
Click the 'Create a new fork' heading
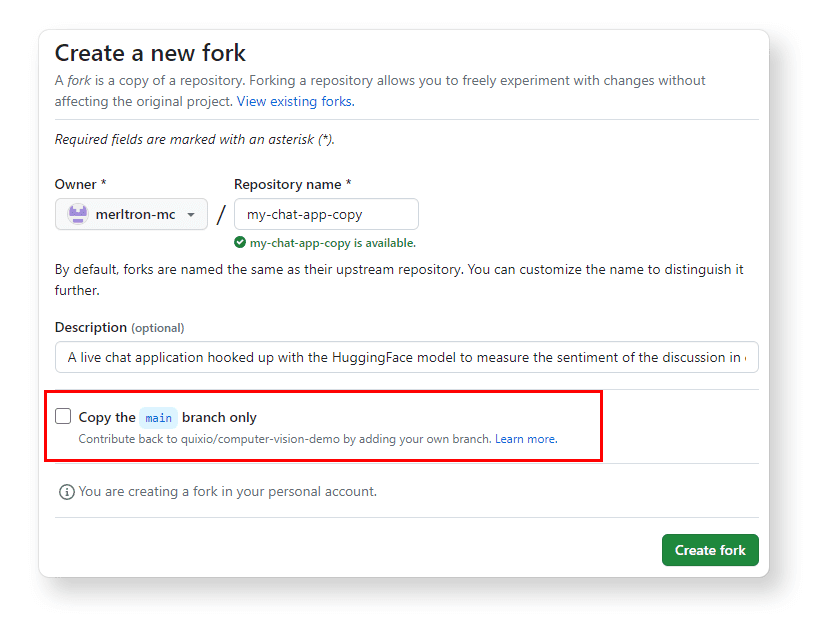point(151,52)
